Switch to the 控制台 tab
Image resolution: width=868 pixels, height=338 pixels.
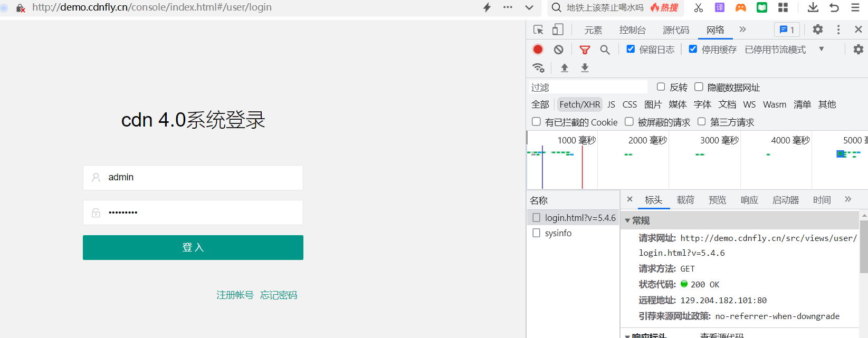(x=632, y=30)
